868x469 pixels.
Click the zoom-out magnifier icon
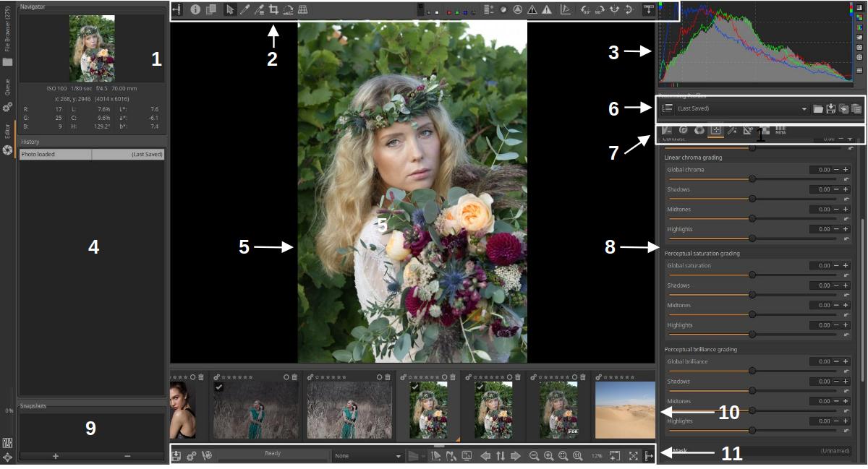click(x=535, y=456)
